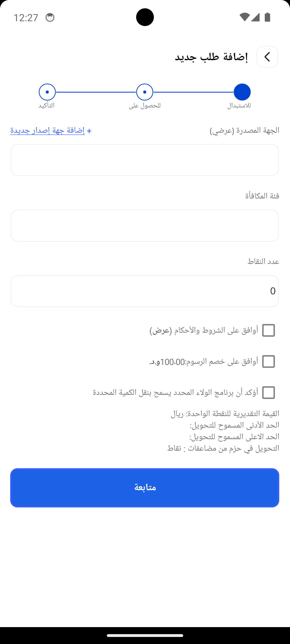Tap the battery status icon
This screenshot has width=290, height=644.
pos(267,17)
